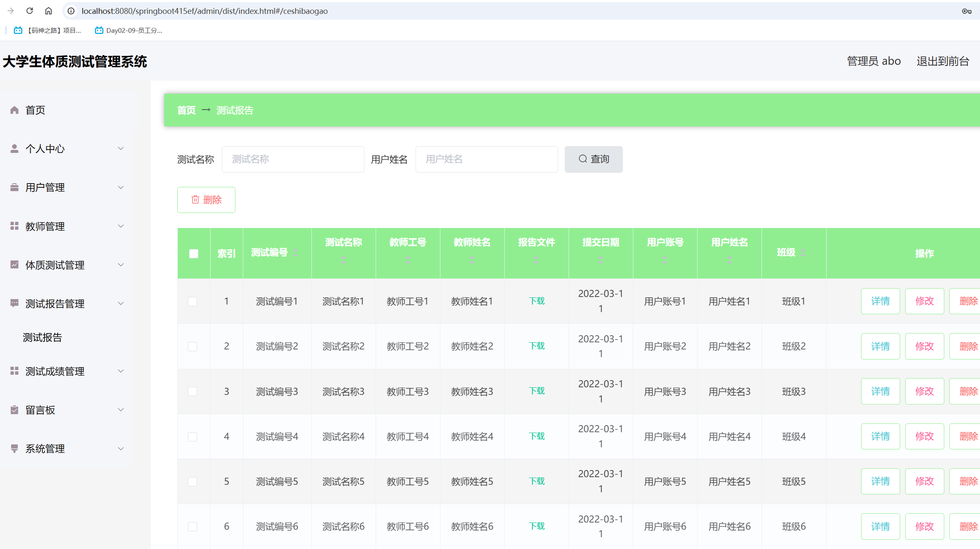980x549 pixels.
Task: Click the browser home icon
Action: click(x=49, y=11)
